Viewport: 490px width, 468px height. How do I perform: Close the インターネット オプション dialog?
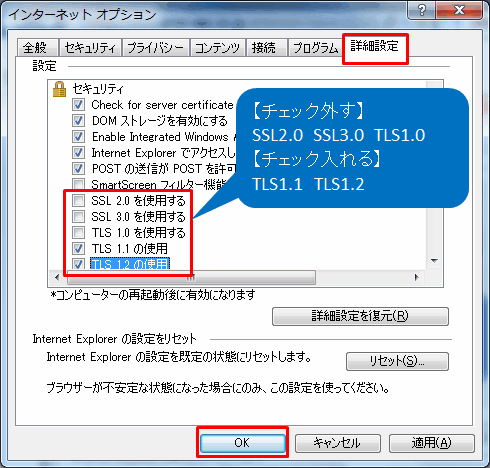[459, 11]
